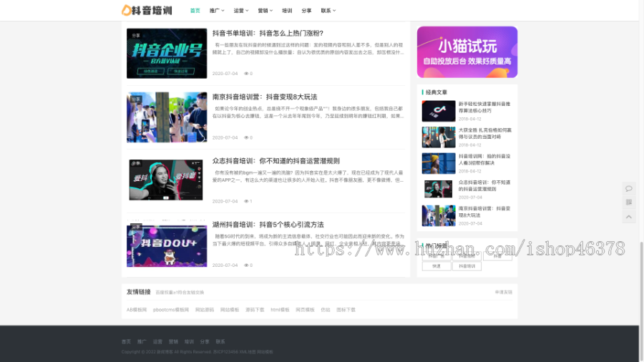
Task: Open friend link 图标下载
Action: point(346,310)
